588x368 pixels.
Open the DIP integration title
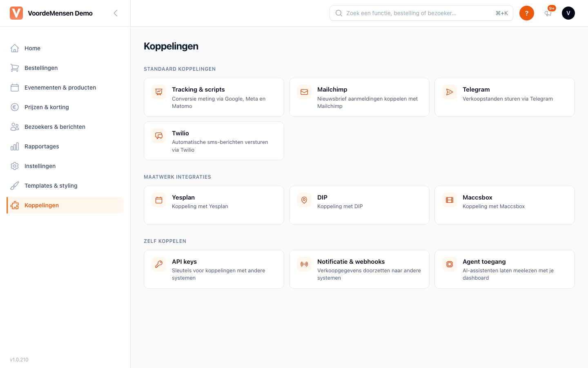[x=323, y=197]
